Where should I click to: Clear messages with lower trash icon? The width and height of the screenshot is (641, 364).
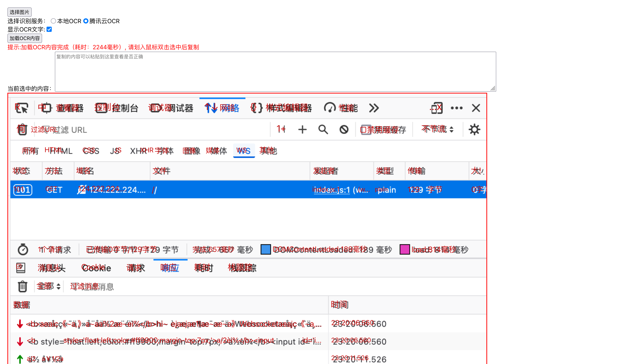click(22, 286)
